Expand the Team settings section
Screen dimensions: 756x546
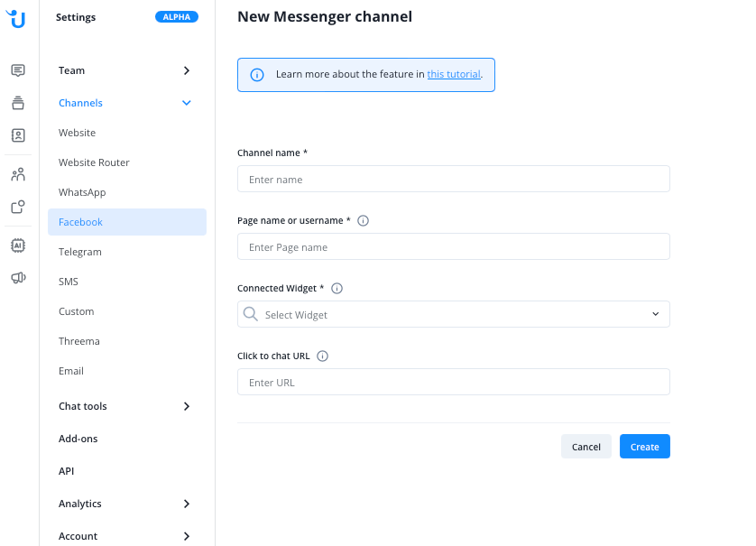pyautogui.click(x=126, y=70)
